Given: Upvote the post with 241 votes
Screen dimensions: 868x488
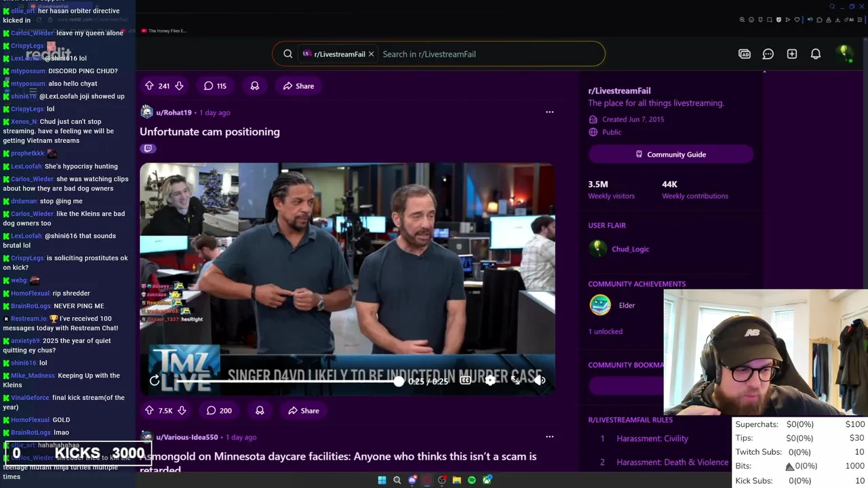Looking at the screenshot, I should point(149,85).
